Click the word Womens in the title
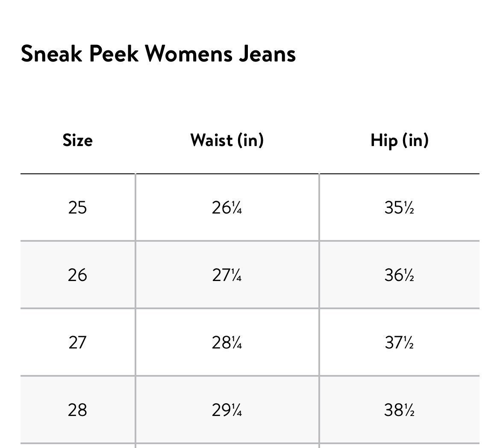Screen dimensions: 500x448 pos(189,53)
